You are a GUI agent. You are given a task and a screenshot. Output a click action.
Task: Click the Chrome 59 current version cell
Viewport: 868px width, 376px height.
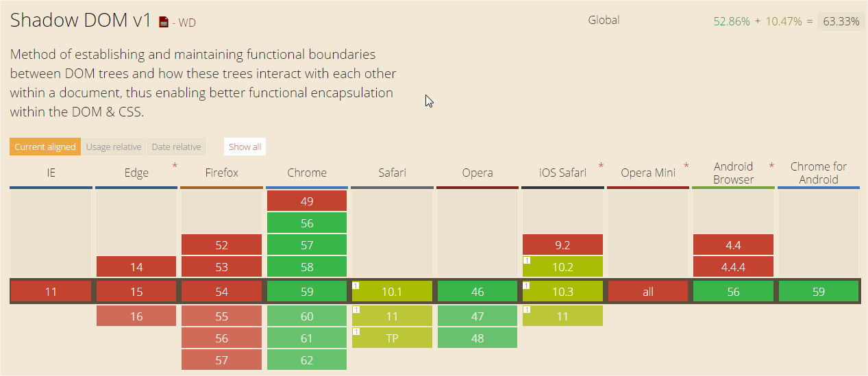(x=307, y=292)
